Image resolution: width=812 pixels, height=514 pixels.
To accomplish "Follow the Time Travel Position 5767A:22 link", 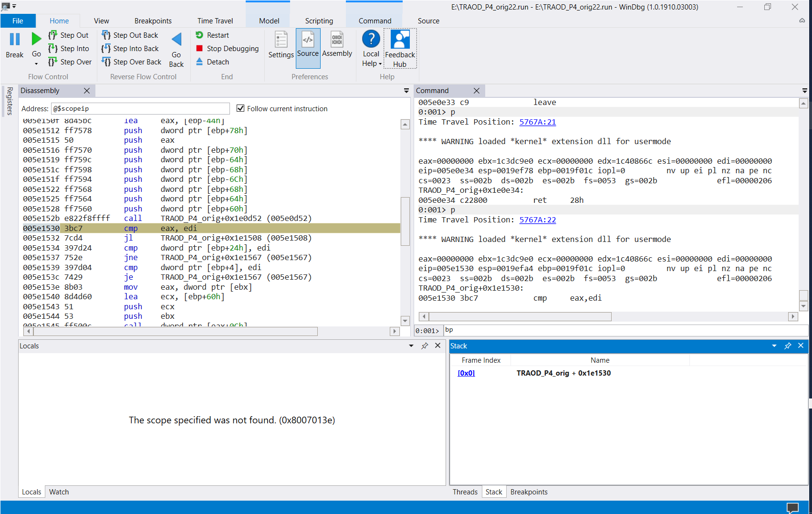I will click(x=537, y=220).
